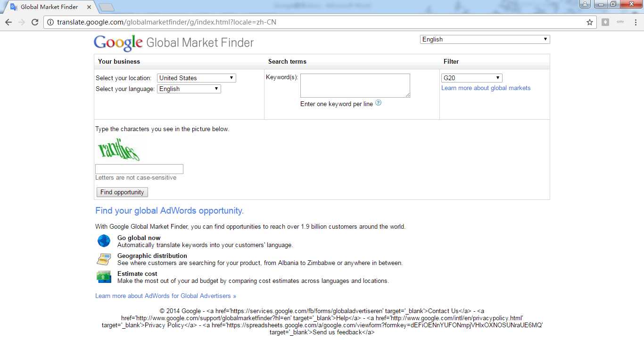The image size is (644, 340).
Task: Click the Select your location label
Action: tap(124, 78)
